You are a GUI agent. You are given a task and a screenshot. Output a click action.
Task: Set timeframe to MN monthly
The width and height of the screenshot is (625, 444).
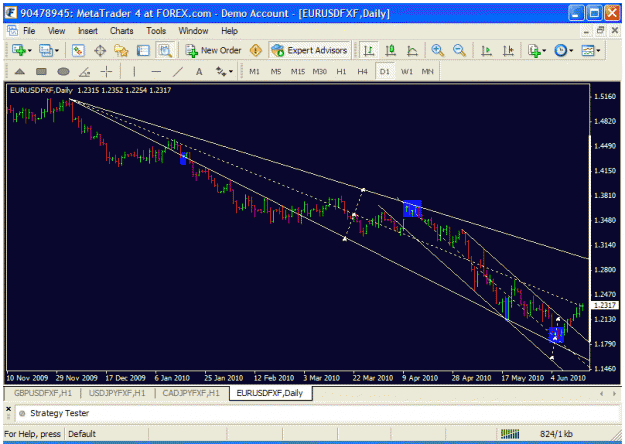427,72
